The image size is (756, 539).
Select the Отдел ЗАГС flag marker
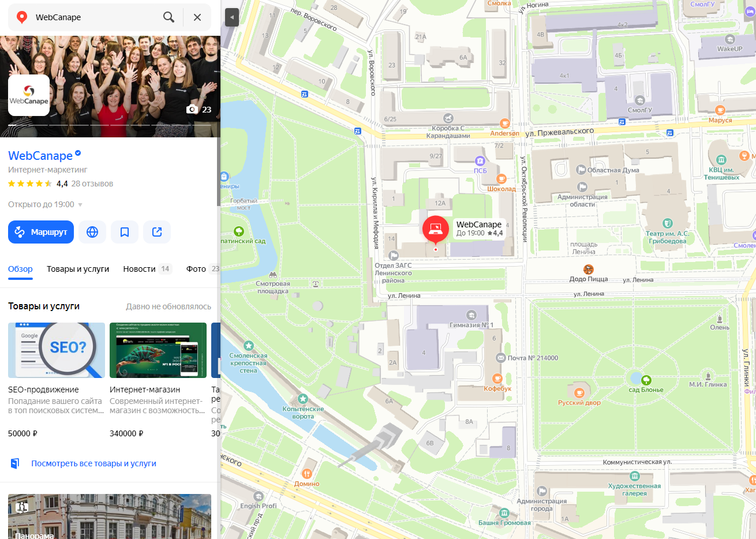tap(394, 255)
